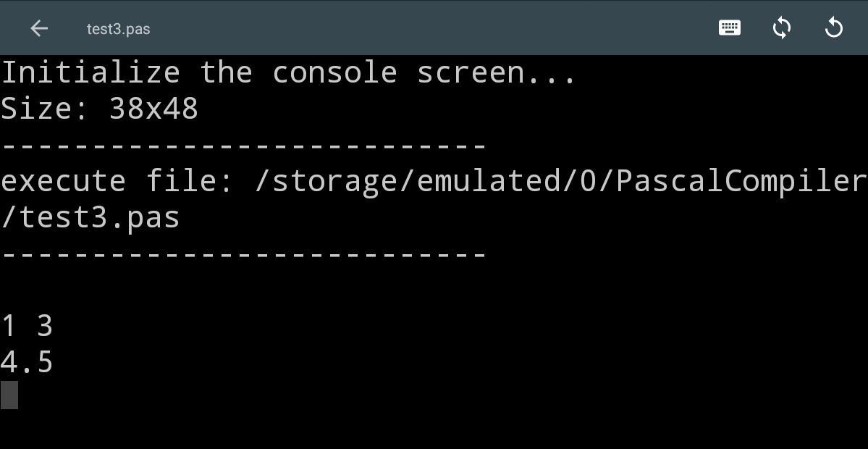Click the blank line above '1 3' output
The height and width of the screenshot is (449, 868).
(217, 290)
